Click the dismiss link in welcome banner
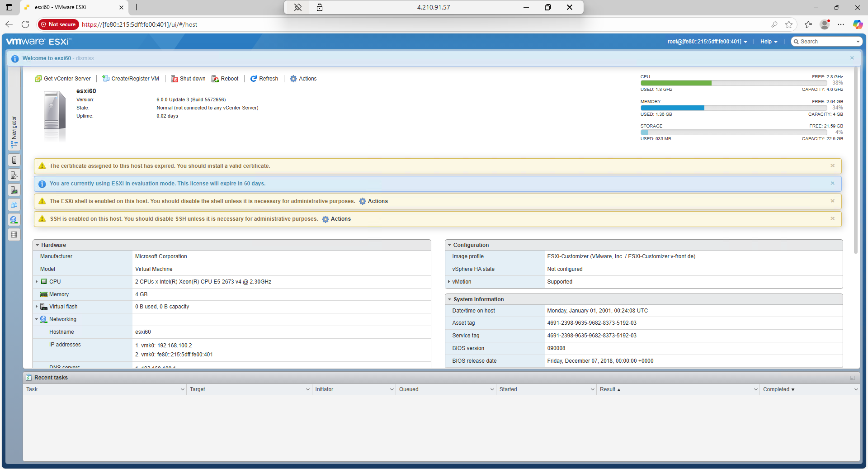The image size is (868, 469). point(85,58)
